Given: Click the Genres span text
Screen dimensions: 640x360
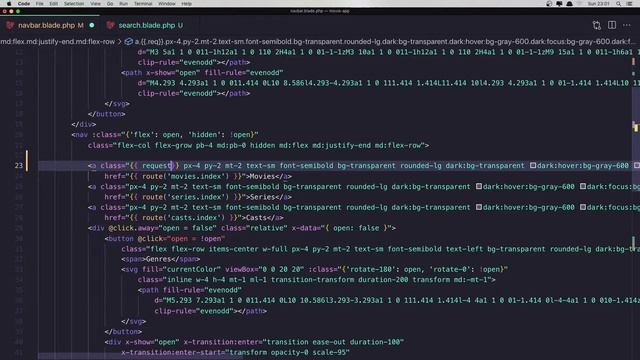Looking at the screenshot, I should [x=158, y=259].
